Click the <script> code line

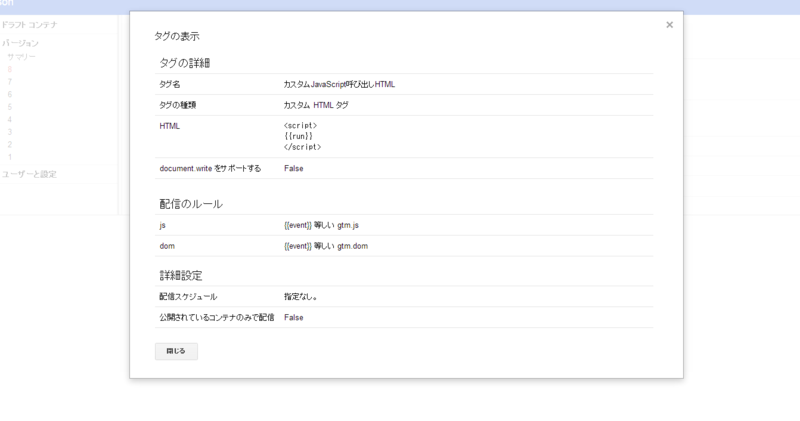point(301,126)
